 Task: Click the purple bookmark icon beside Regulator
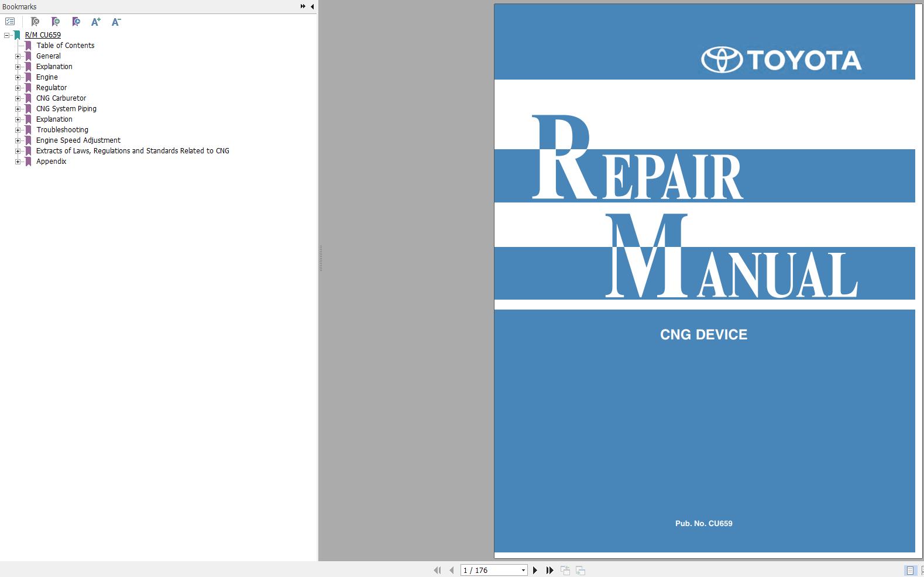click(28, 88)
